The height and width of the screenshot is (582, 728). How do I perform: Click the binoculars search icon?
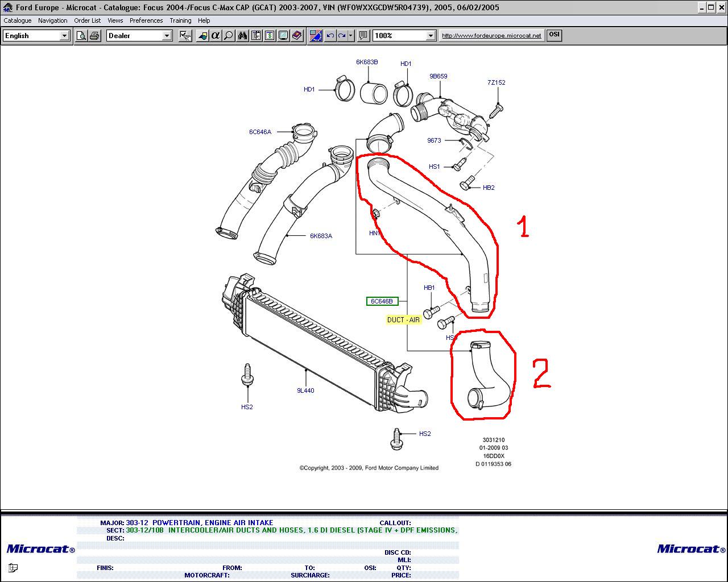pos(243,36)
